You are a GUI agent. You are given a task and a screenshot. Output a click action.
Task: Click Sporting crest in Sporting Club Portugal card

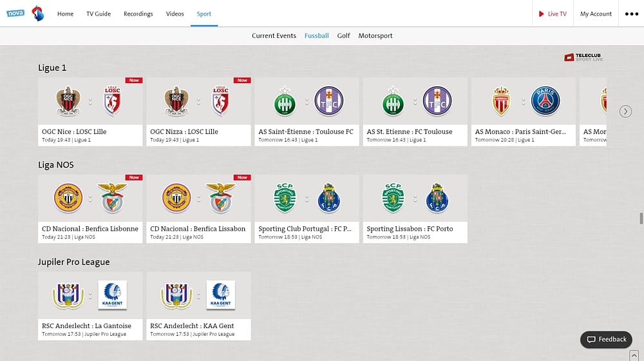(x=285, y=198)
